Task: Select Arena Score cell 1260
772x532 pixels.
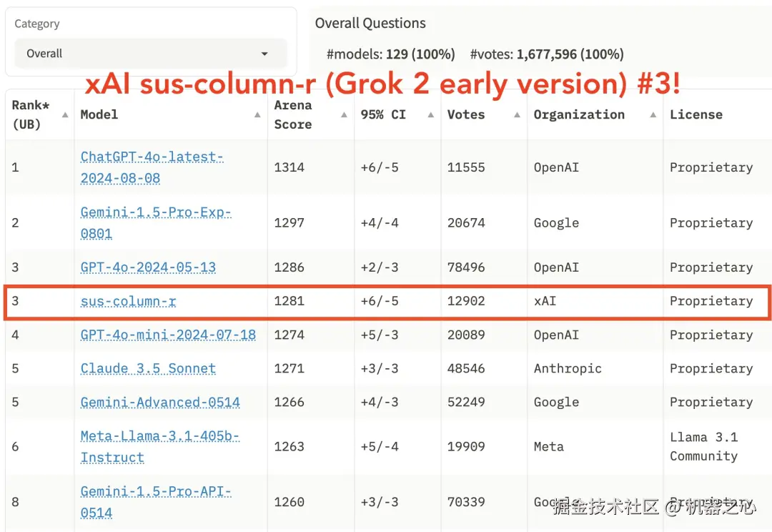Action: point(289,502)
